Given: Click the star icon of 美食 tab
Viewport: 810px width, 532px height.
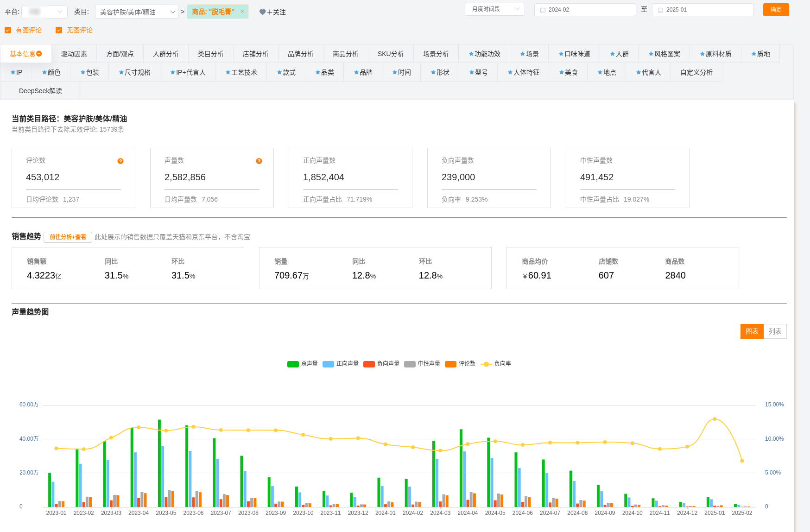Looking at the screenshot, I should (562, 72).
